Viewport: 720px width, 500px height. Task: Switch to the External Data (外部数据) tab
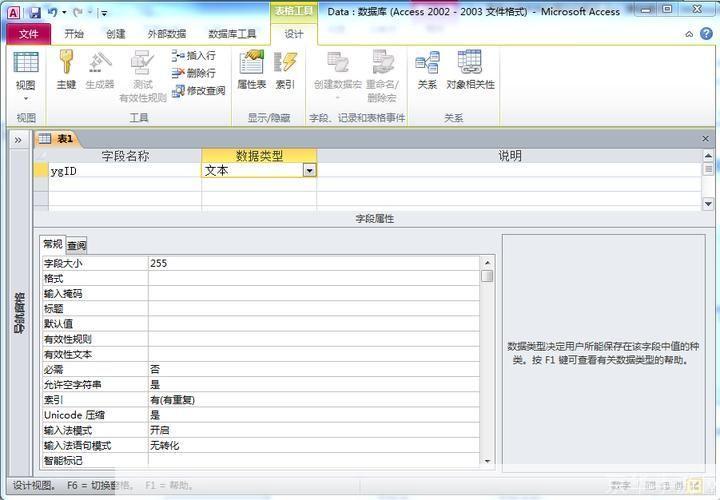[167, 34]
